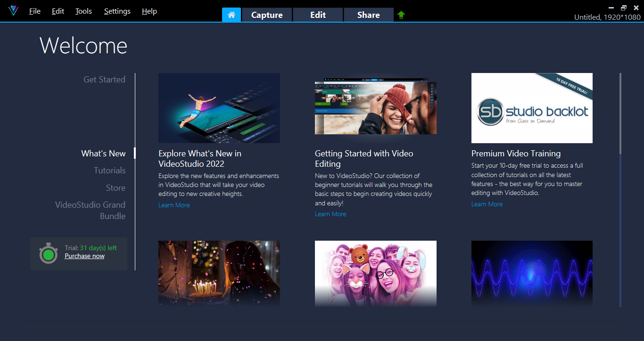Click the VideoStudio logo icon

[13, 11]
